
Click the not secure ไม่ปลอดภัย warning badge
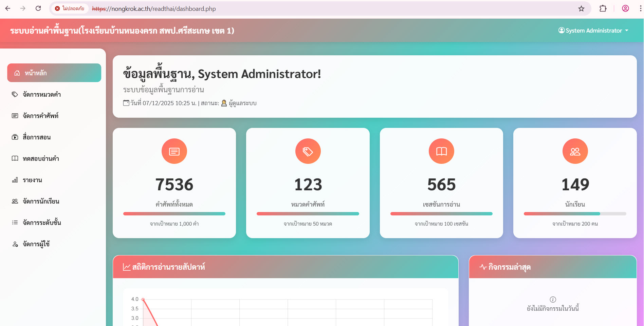point(70,8)
